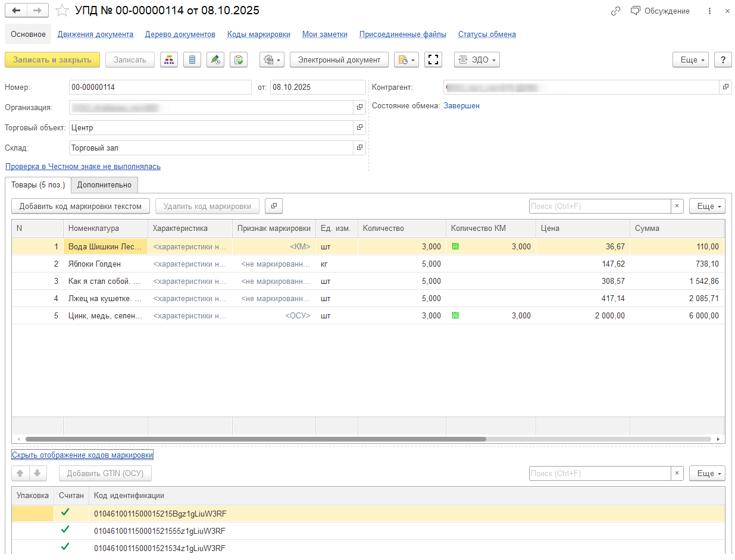735x560 pixels.
Task: Click the question mark help button
Action: (x=723, y=60)
